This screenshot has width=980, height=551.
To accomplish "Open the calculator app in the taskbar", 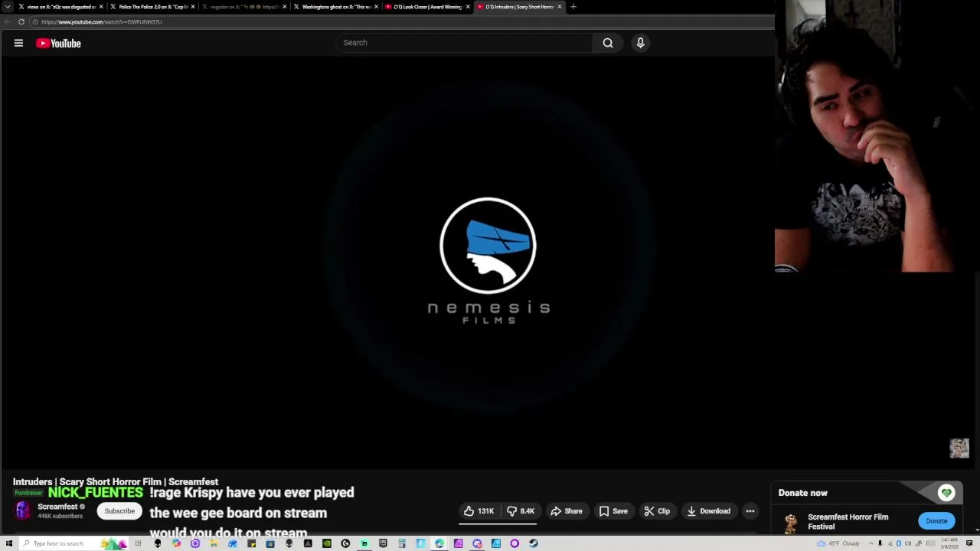I will click(x=401, y=543).
